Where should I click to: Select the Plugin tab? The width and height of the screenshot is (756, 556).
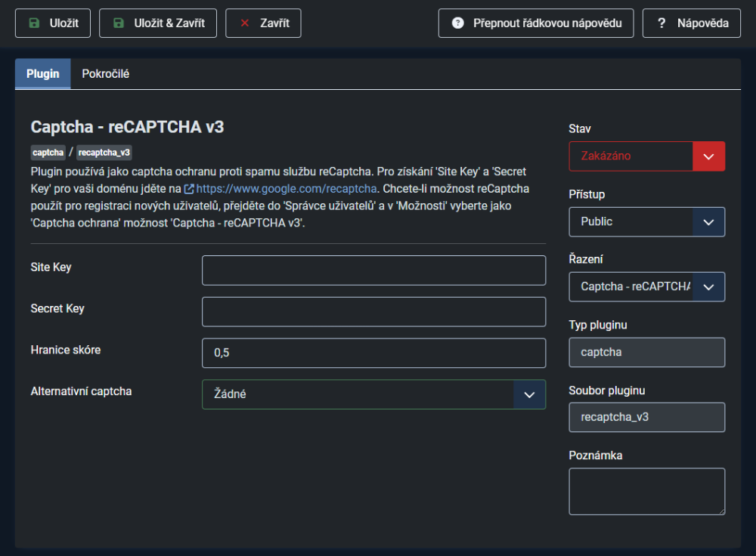[43, 74]
